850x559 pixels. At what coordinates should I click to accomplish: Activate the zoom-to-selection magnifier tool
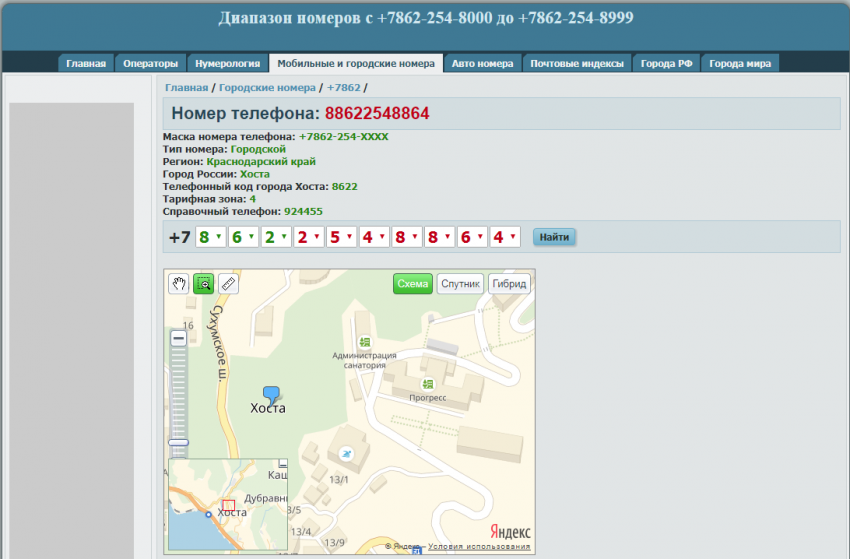[203, 284]
